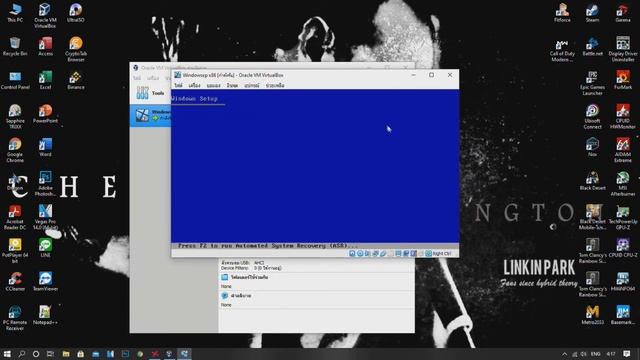The height and width of the screenshot is (360, 640).
Task: Click the volume icon in system tray
Action: 584,354
